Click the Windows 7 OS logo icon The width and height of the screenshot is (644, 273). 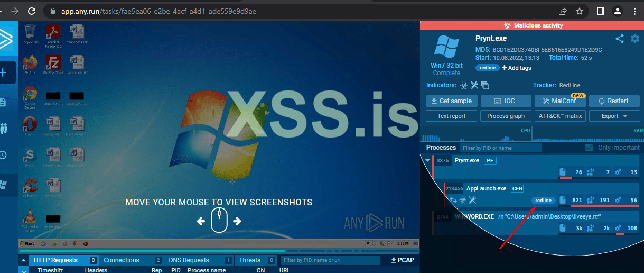coord(446,47)
